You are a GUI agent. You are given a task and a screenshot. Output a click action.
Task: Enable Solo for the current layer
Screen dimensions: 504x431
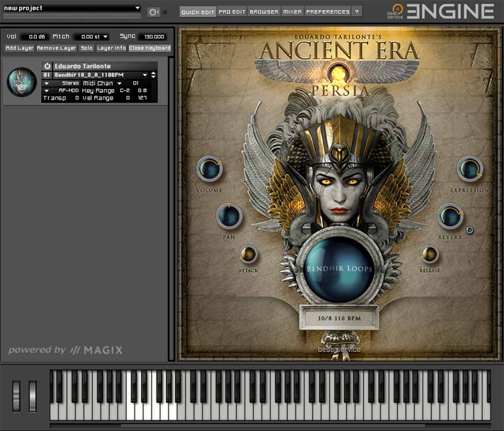pos(86,48)
